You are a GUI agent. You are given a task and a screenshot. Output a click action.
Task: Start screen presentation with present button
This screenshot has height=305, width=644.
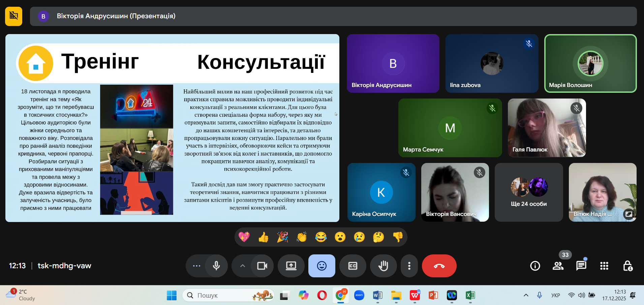pos(291,266)
